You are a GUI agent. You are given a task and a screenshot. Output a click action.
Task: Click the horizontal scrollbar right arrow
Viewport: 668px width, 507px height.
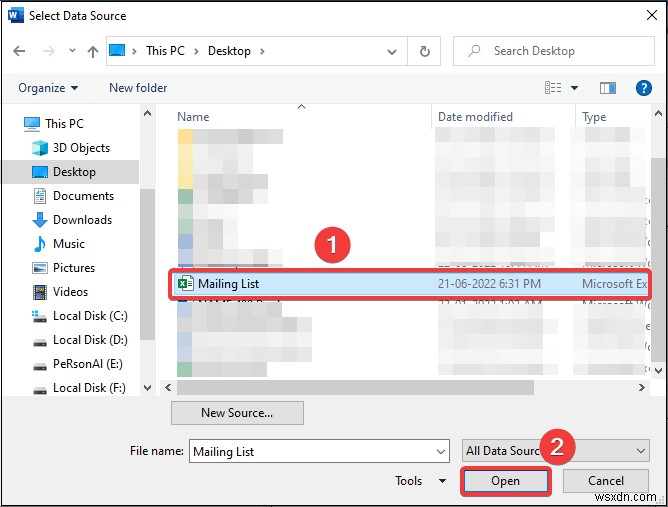point(641,388)
